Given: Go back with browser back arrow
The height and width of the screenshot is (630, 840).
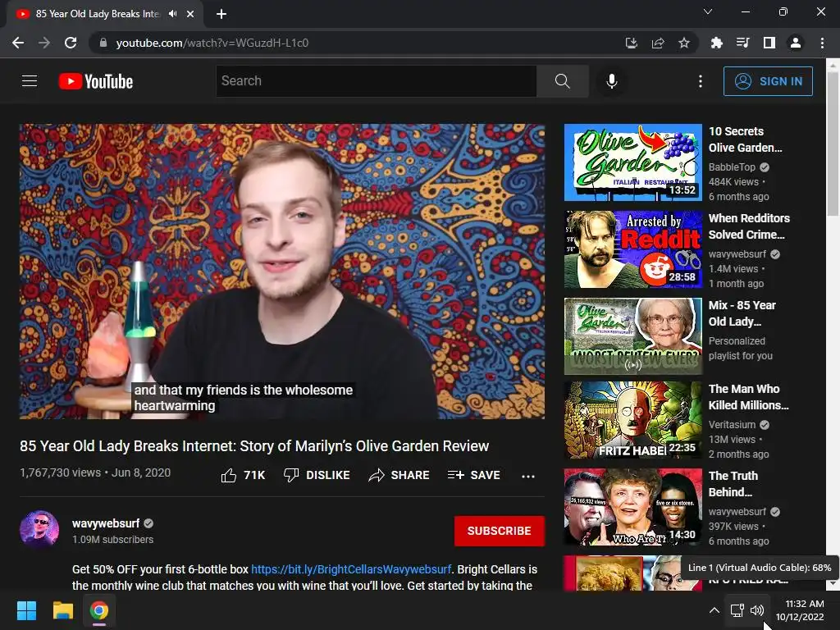Looking at the screenshot, I should (18, 43).
